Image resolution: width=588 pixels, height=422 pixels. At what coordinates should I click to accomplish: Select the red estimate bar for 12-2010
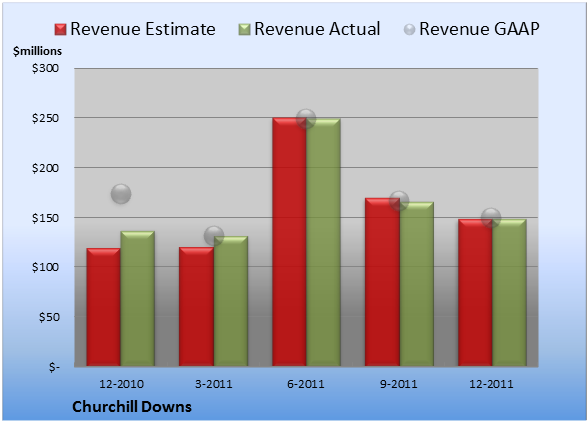click(x=104, y=307)
